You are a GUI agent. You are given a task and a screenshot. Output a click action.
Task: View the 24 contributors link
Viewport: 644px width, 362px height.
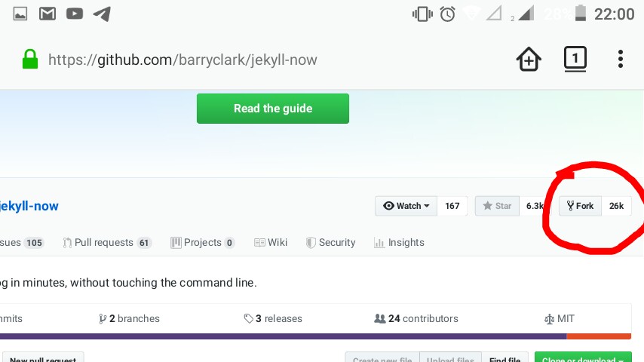coord(416,318)
